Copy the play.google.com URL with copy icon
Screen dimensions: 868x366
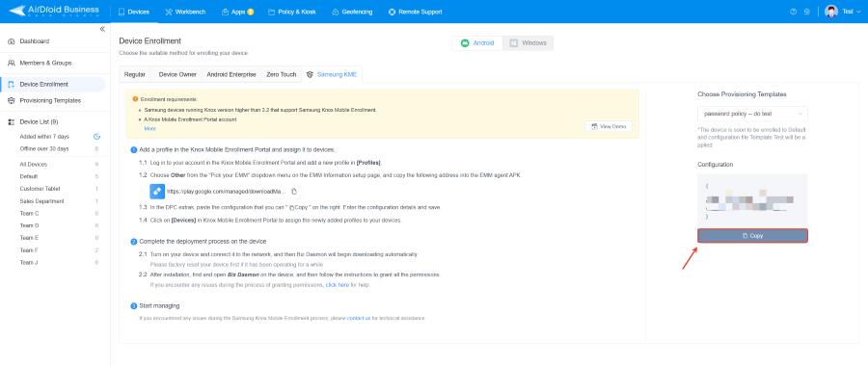[x=294, y=192]
